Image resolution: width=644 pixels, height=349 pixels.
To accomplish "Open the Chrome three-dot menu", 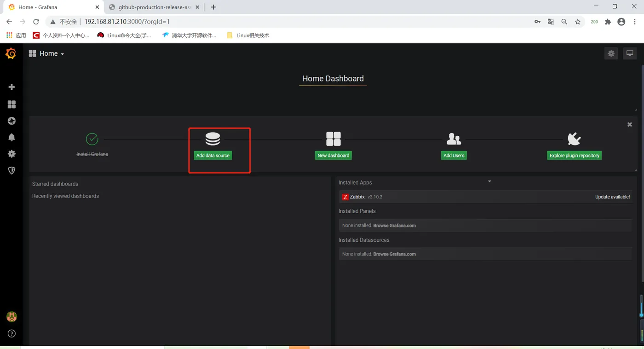I will click(635, 22).
